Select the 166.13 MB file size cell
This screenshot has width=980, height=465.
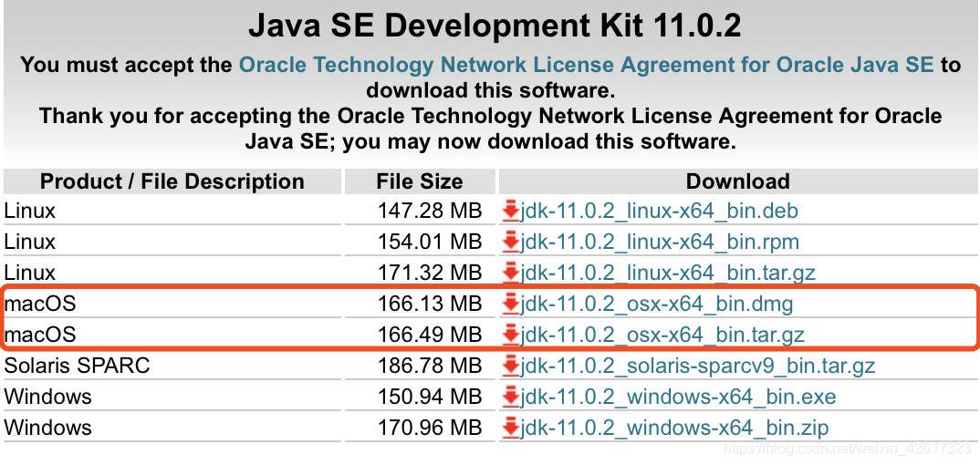coord(420,304)
